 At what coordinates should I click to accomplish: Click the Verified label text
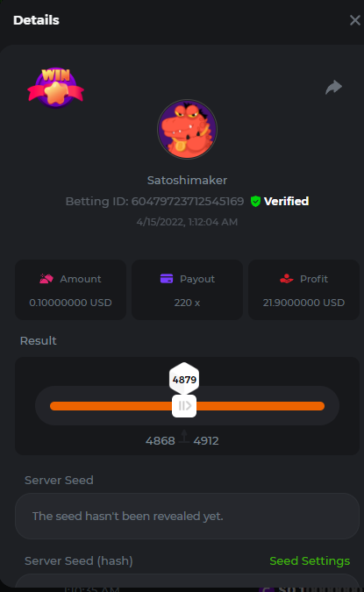[286, 201]
